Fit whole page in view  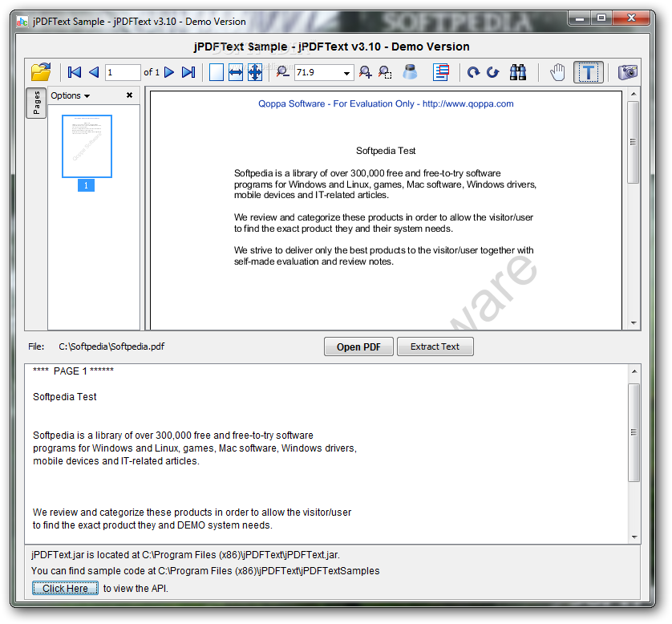[x=255, y=72]
